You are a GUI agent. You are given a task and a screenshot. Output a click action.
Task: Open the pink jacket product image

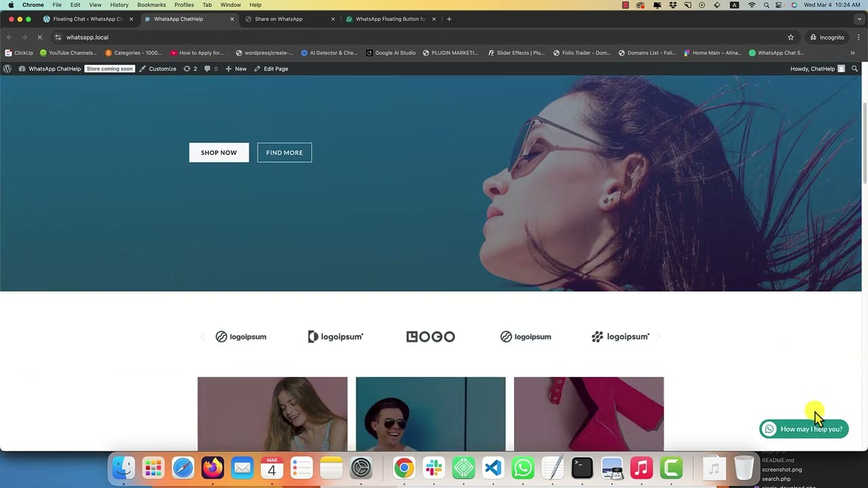pyautogui.click(x=589, y=413)
